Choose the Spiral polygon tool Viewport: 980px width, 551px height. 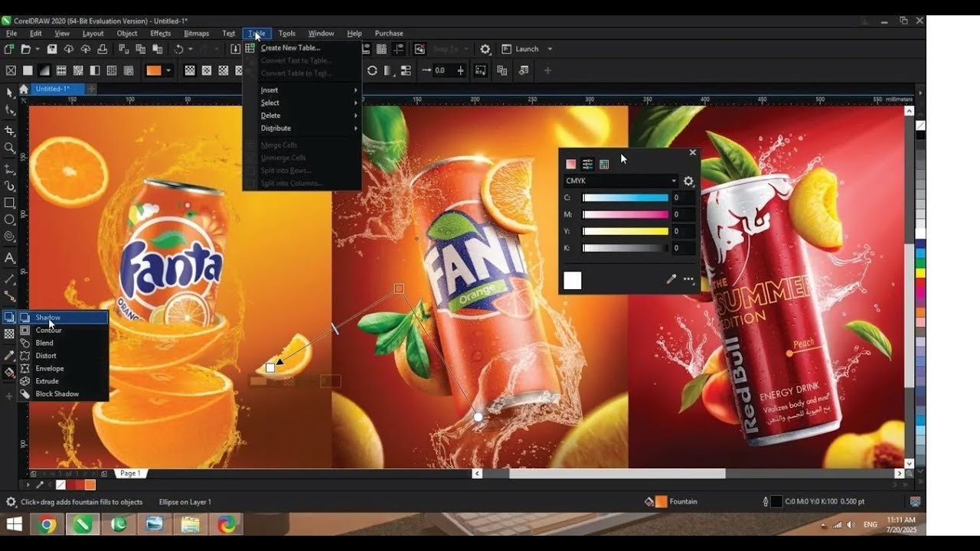pos(9,238)
